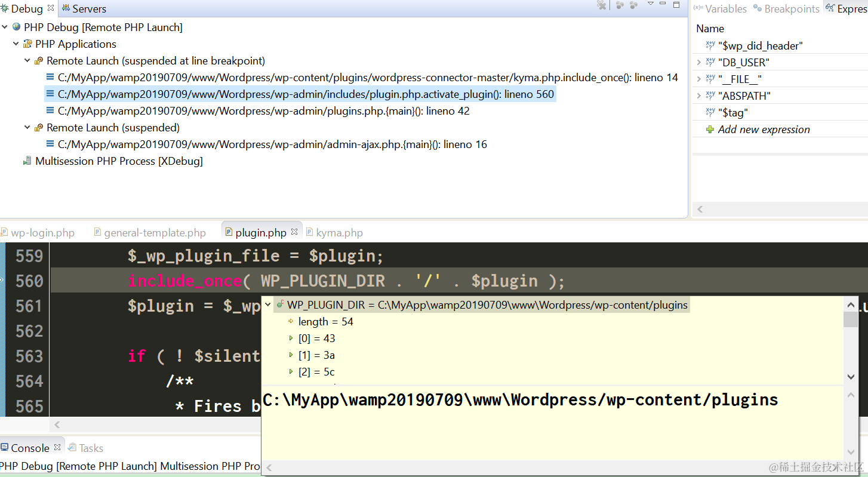Expand the [1] = 3a entry
This screenshot has height=477, width=868.
[291, 355]
